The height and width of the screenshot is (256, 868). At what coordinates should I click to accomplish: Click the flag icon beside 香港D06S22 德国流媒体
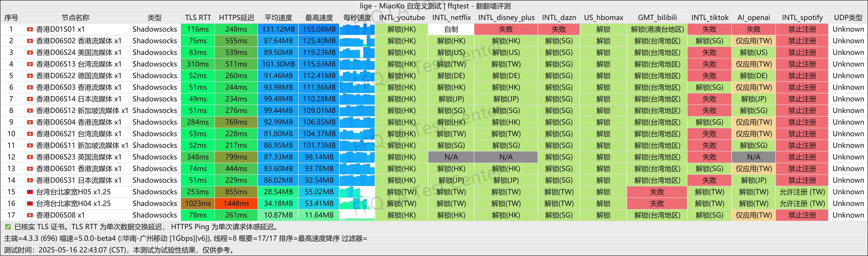coord(30,76)
